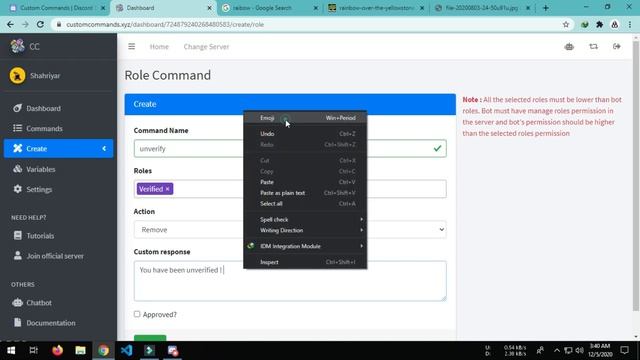Choose Paste in the context menu
Image resolution: width=640 pixels, height=360 pixels.
[x=305, y=182]
